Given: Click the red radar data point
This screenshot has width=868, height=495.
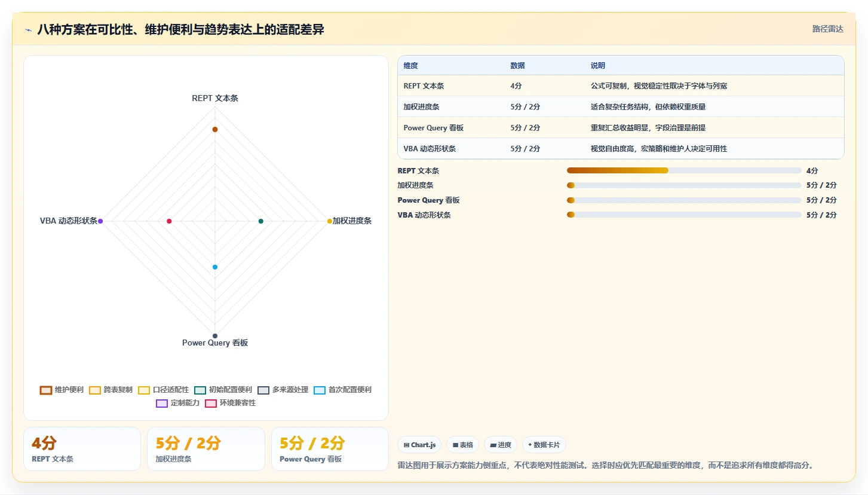Looking at the screenshot, I should [169, 221].
